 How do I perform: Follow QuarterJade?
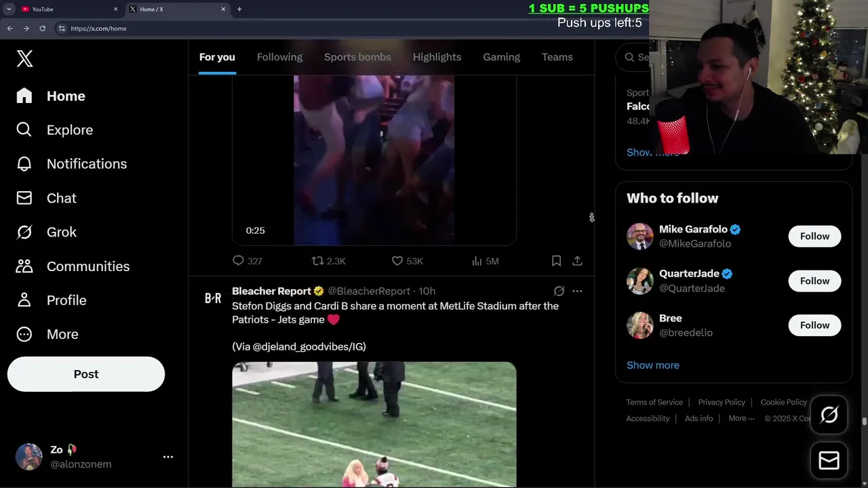(x=814, y=281)
